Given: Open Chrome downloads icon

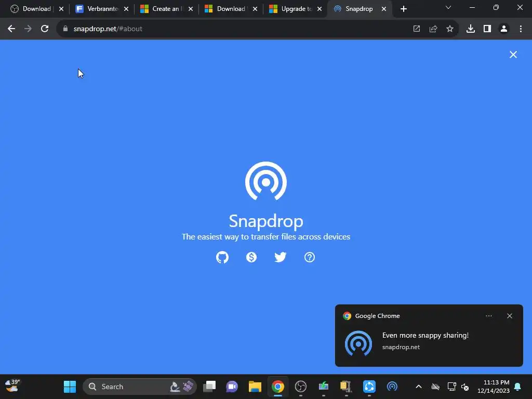Looking at the screenshot, I should point(471,29).
